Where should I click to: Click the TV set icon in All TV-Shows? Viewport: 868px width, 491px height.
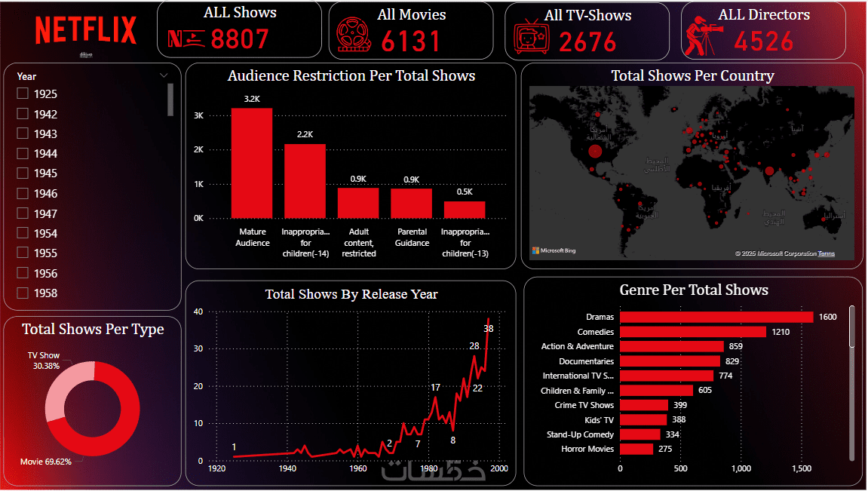pyautogui.click(x=531, y=36)
